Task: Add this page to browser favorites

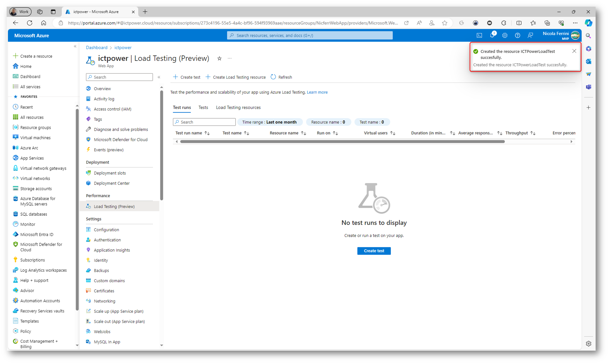Action: 445,23
